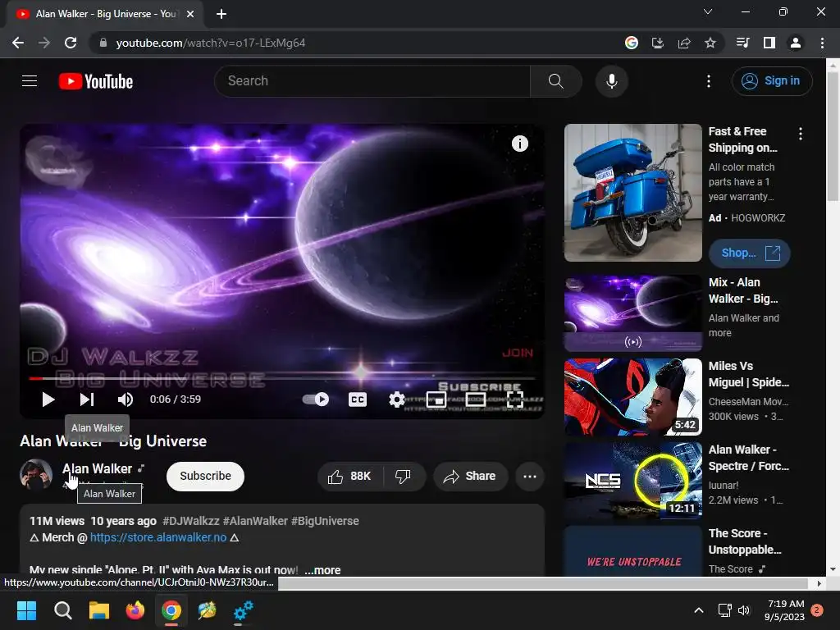840x630 pixels.
Task: Open The Score - Unstoppable video title
Action: click(x=745, y=541)
